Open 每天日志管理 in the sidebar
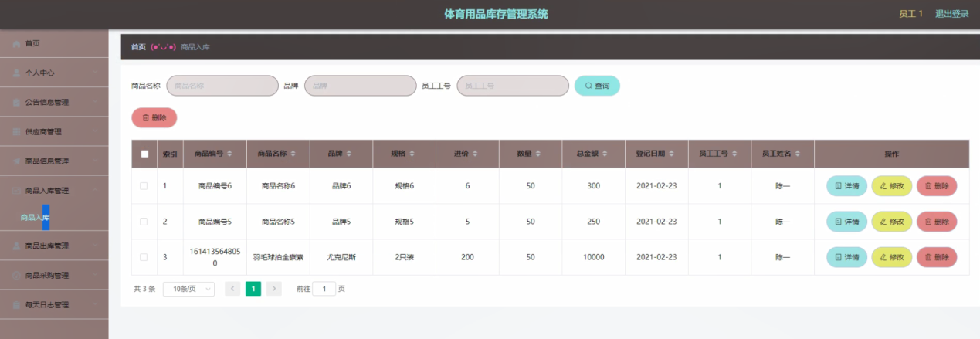 54,305
